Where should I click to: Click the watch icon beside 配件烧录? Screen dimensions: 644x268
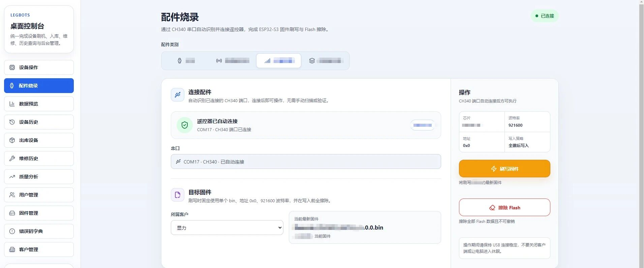pyautogui.click(x=12, y=86)
